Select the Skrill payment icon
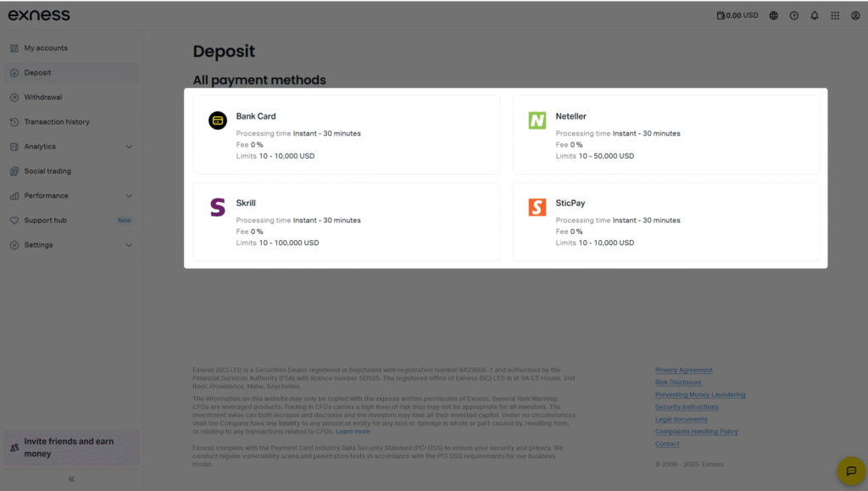The height and width of the screenshot is (491, 868). 218,207
